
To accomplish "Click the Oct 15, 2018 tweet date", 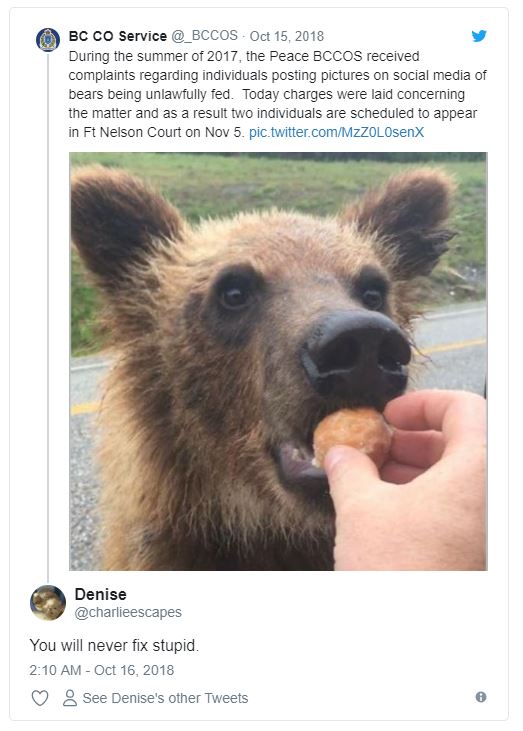I will pos(287,36).
